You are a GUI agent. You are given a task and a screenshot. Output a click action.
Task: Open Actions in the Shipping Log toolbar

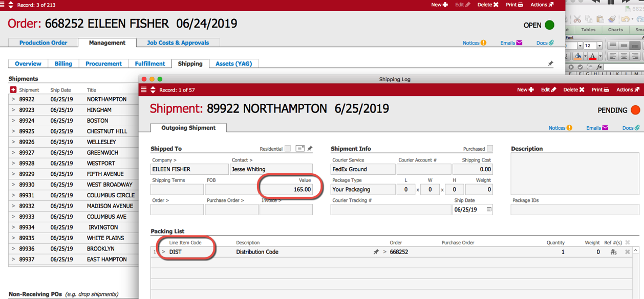coord(628,89)
